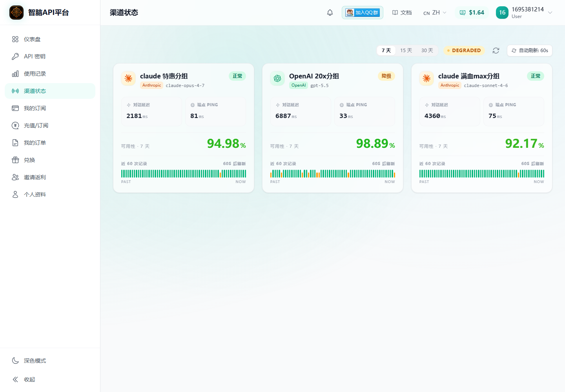Click the 对话延迟 6887ms box
565x392 pixels.
[301, 111]
